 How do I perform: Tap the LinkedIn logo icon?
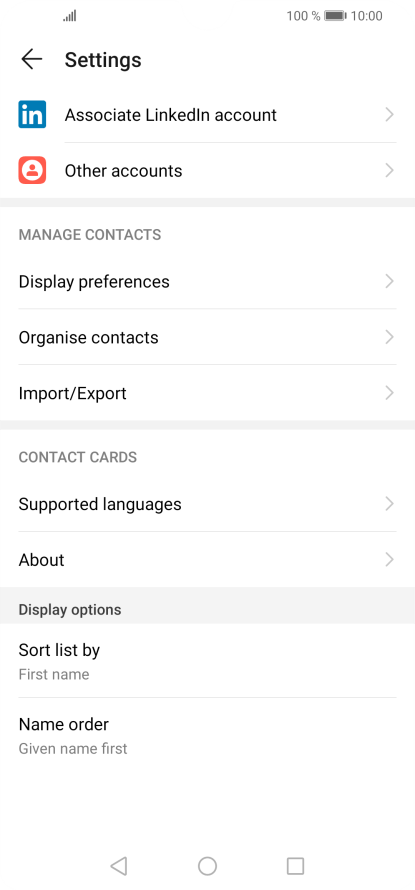[x=32, y=115]
